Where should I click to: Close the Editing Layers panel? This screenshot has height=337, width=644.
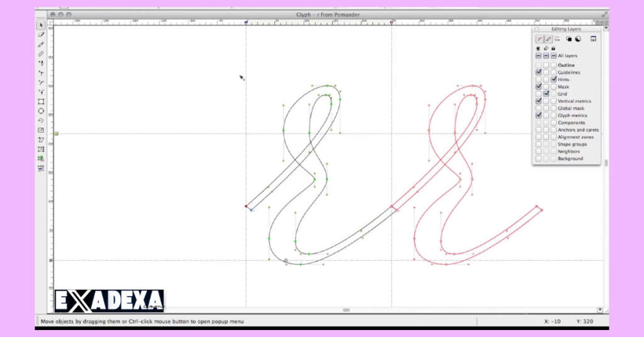coord(537,29)
